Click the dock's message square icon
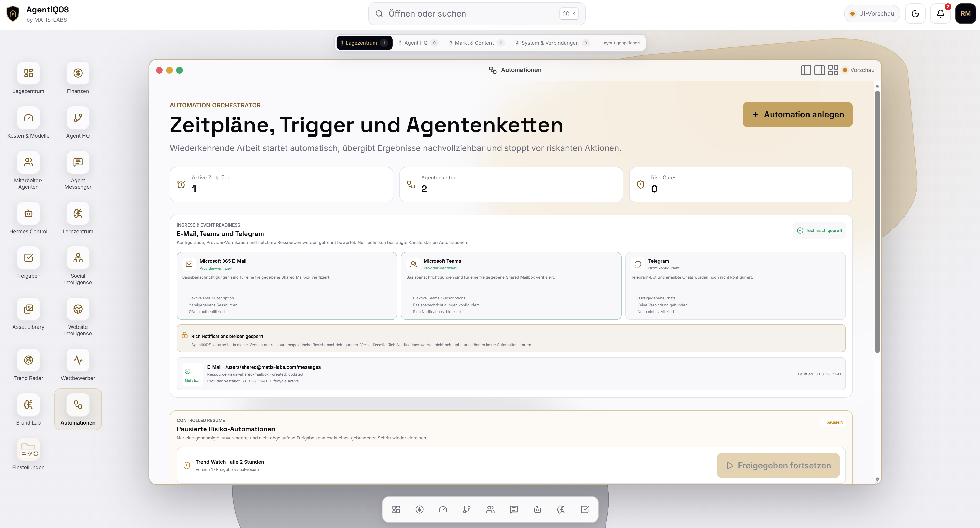 click(514, 509)
